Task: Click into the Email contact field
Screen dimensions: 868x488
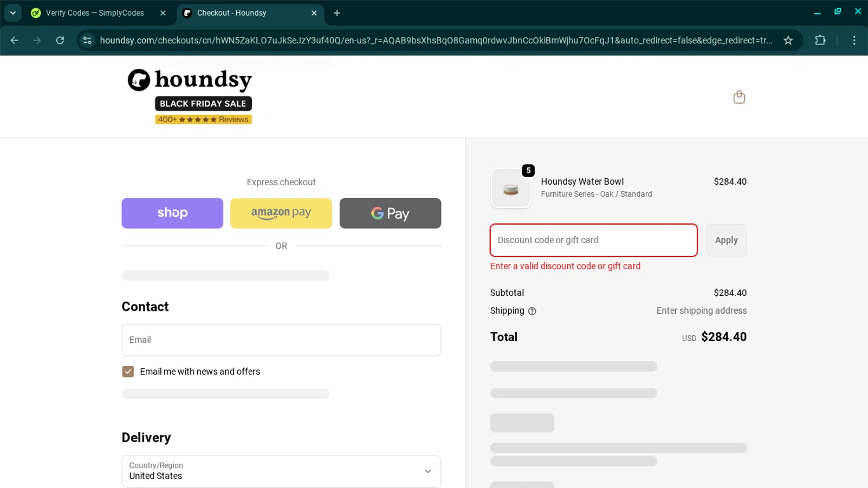Action: 281,340
